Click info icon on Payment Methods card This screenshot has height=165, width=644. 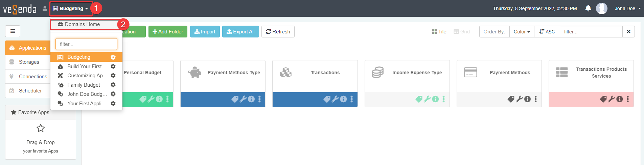click(527, 99)
